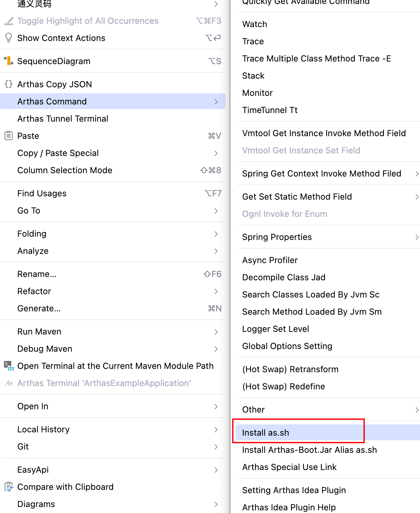Click the curly braces Arthas Copy JSON icon
The width and height of the screenshot is (420, 513).
pyautogui.click(x=9, y=84)
